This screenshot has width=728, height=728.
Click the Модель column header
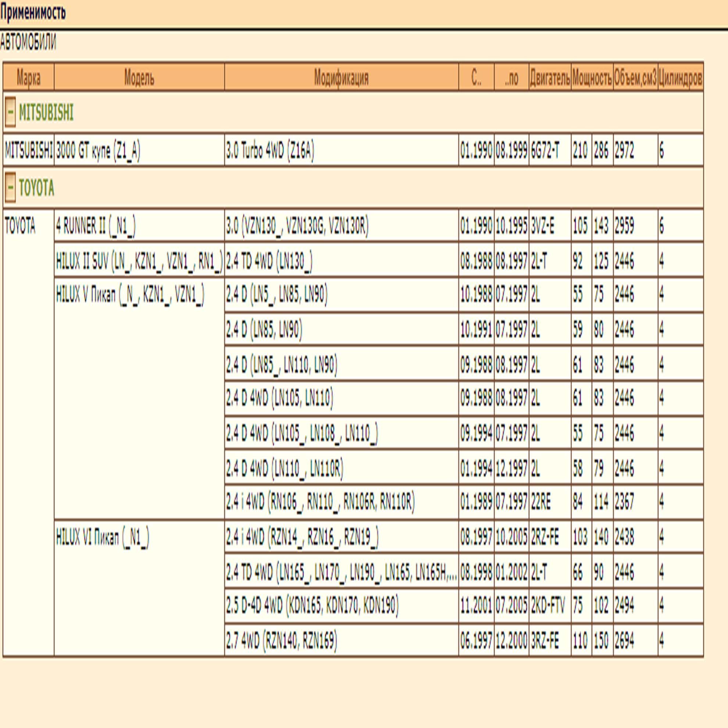tap(139, 77)
